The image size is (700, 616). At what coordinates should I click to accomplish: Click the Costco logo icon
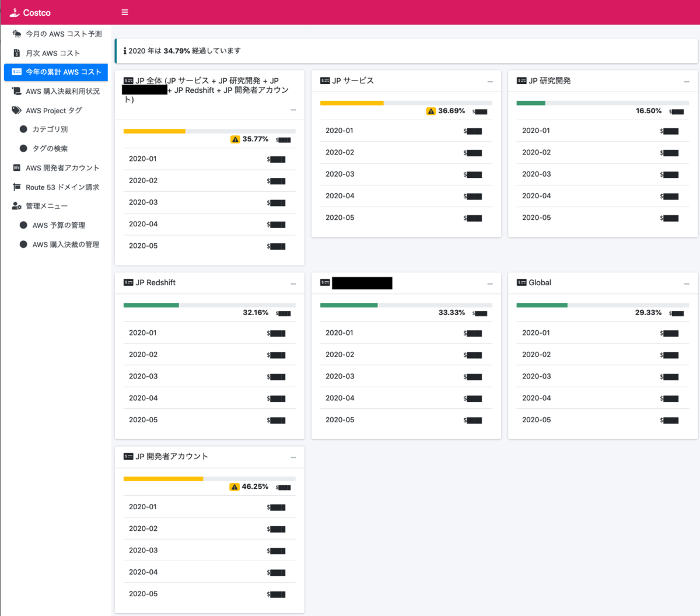pos(15,12)
